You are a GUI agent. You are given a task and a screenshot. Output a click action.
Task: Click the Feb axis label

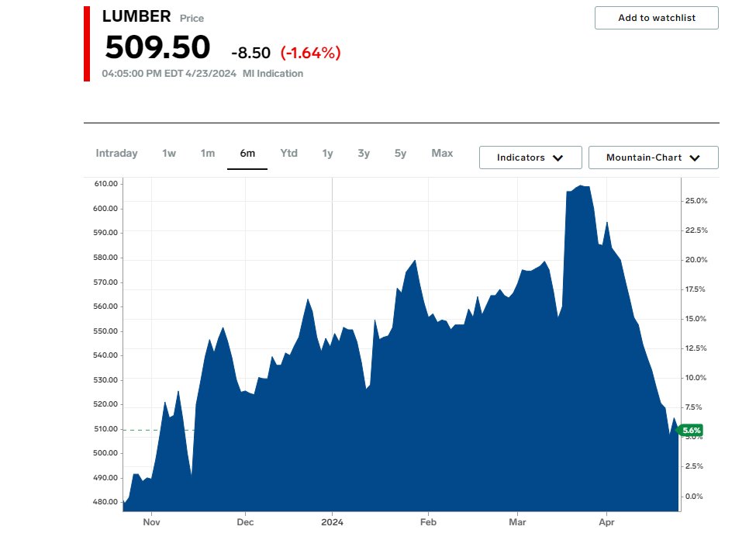(x=428, y=522)
